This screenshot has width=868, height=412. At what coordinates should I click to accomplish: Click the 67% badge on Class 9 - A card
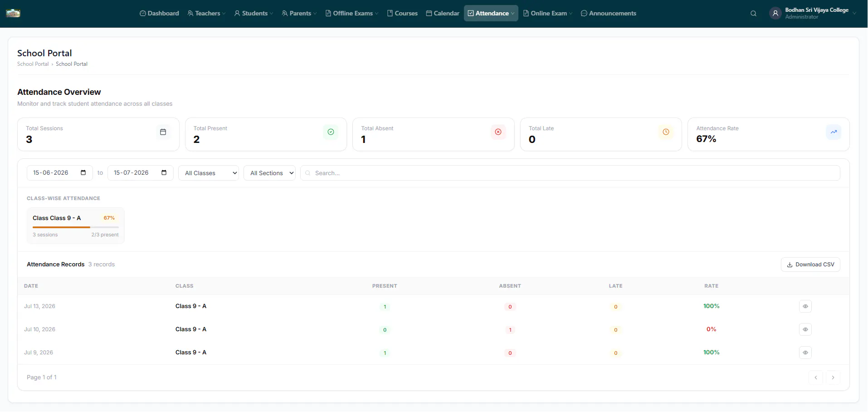pyautogui.click(x=109, y=218)
